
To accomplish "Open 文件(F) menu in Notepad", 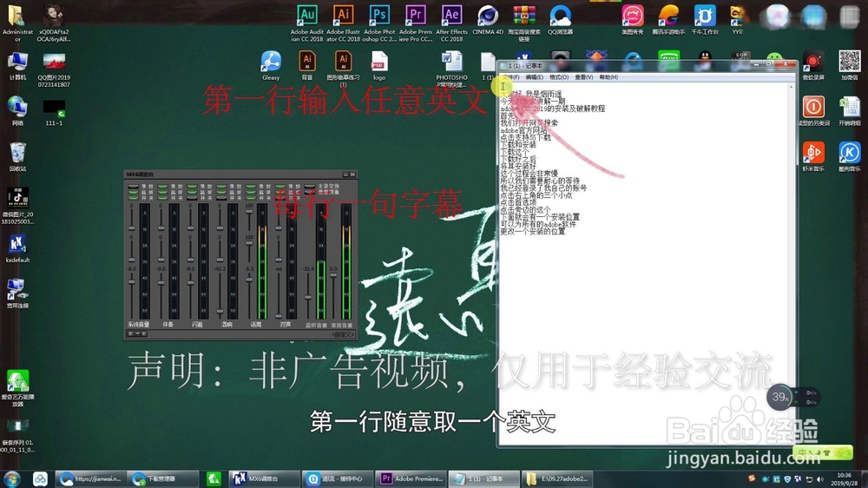I will pos(510,77).
